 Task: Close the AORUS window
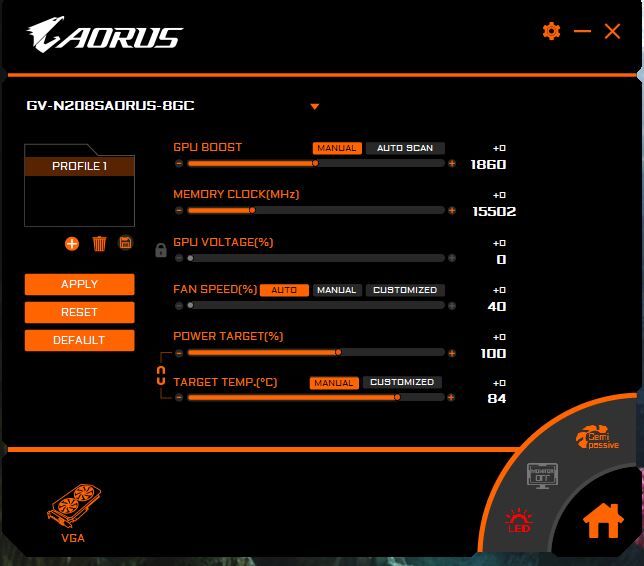point(612,31)
